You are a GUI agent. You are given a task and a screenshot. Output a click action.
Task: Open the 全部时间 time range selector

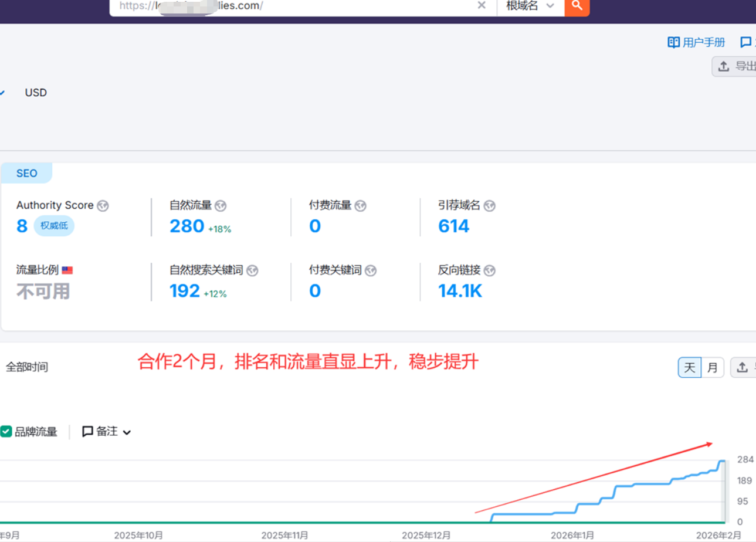[27, 368]
